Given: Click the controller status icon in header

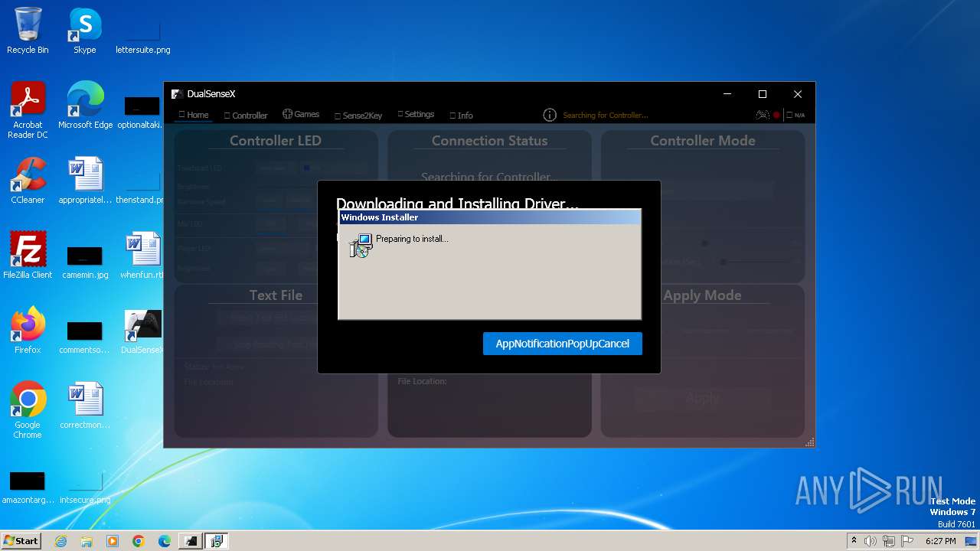Looking at the screenshot, I should click(x=762, y=115).
